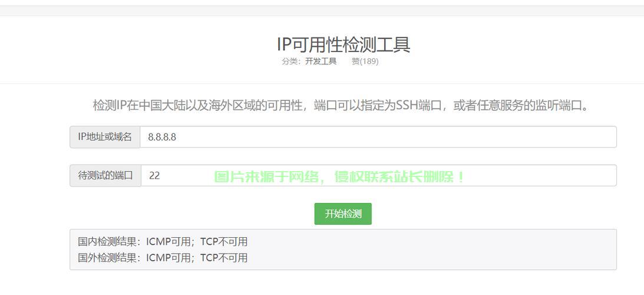The height and width of the screenshot is (295, 644).
Task: Open the 开发工具 category link
Action: 321,61
